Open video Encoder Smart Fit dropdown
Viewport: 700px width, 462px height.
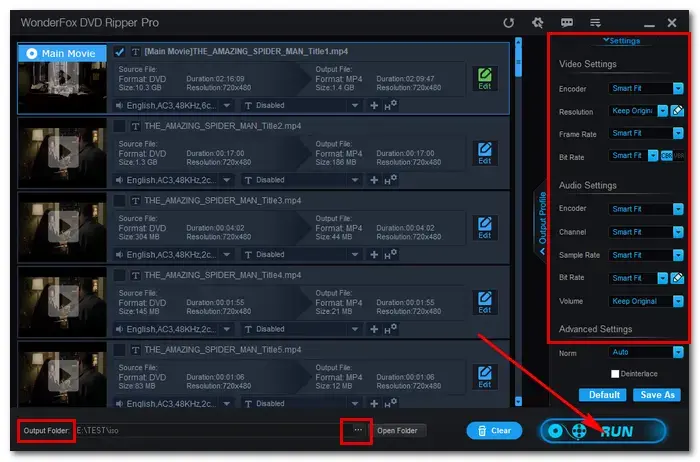tap(678, 88)
